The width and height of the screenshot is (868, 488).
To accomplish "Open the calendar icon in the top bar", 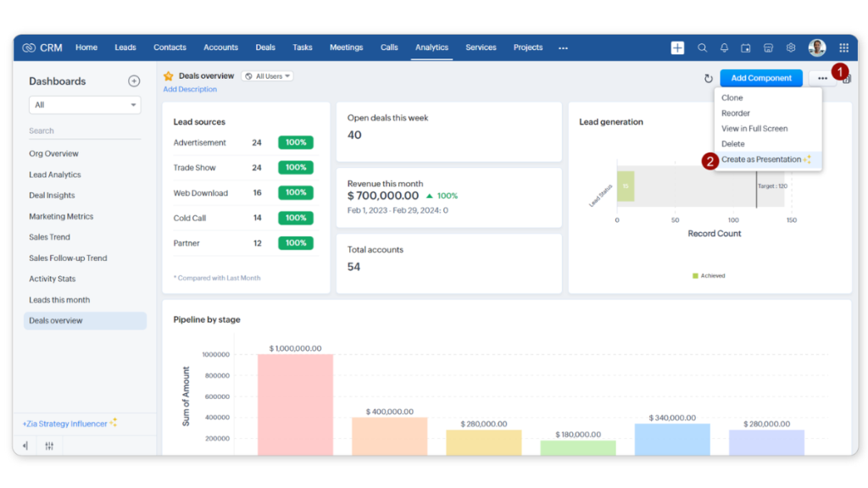I will pyautogui.click(x=748, y=47).
